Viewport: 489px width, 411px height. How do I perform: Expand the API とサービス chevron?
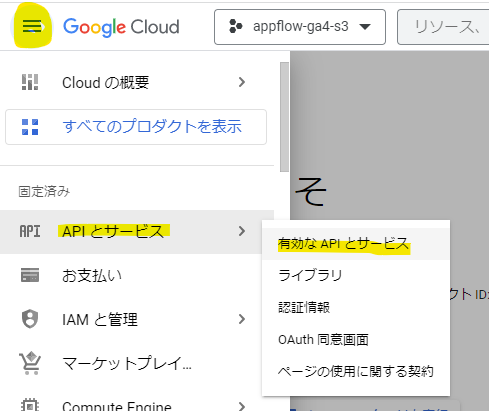(242, 231)
